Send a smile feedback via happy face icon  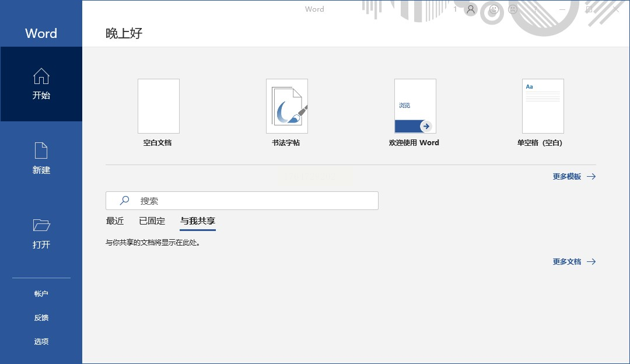(494, 9)
